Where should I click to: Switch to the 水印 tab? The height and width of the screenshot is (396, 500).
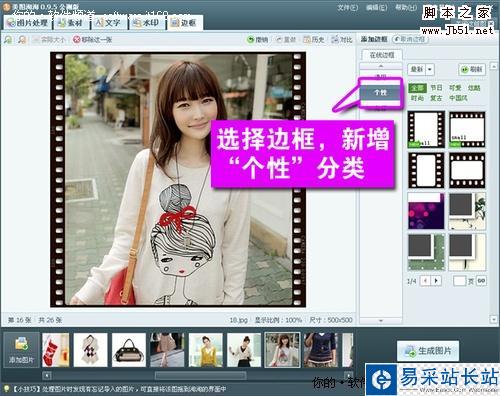click(146, 23)
